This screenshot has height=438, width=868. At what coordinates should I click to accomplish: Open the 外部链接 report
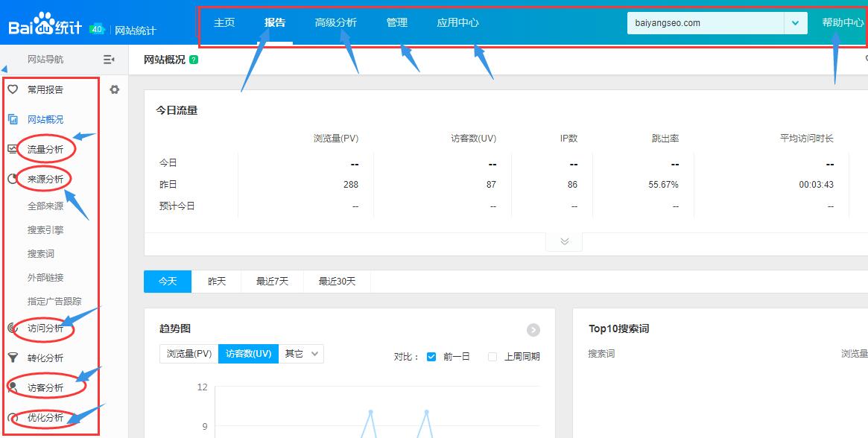[45, 277]
